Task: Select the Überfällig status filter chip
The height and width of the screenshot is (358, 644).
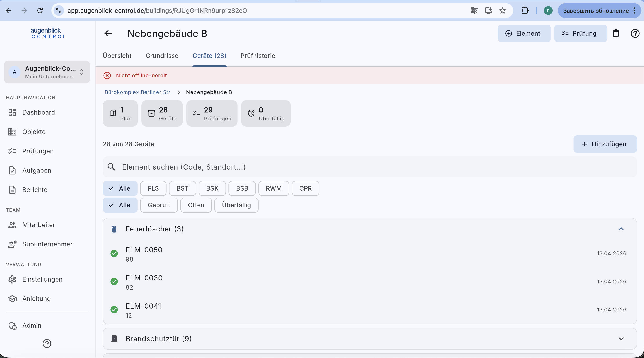Action: [236, 205]
